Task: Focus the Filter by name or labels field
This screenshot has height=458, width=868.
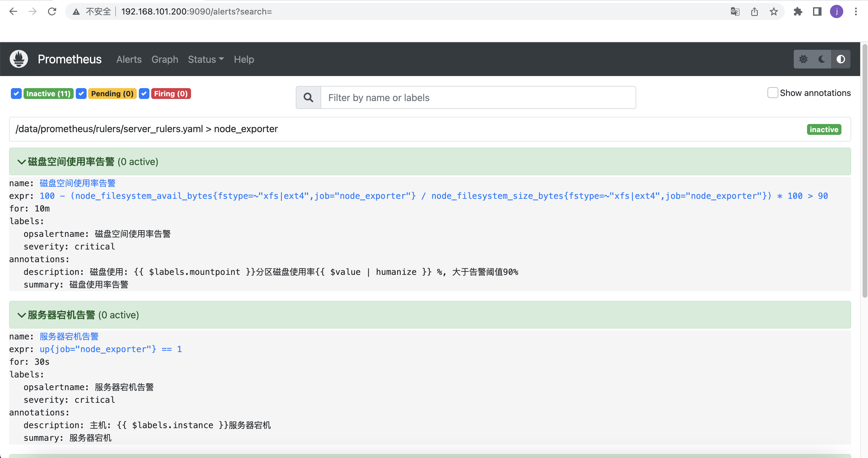Action: [x=478, y=98]
